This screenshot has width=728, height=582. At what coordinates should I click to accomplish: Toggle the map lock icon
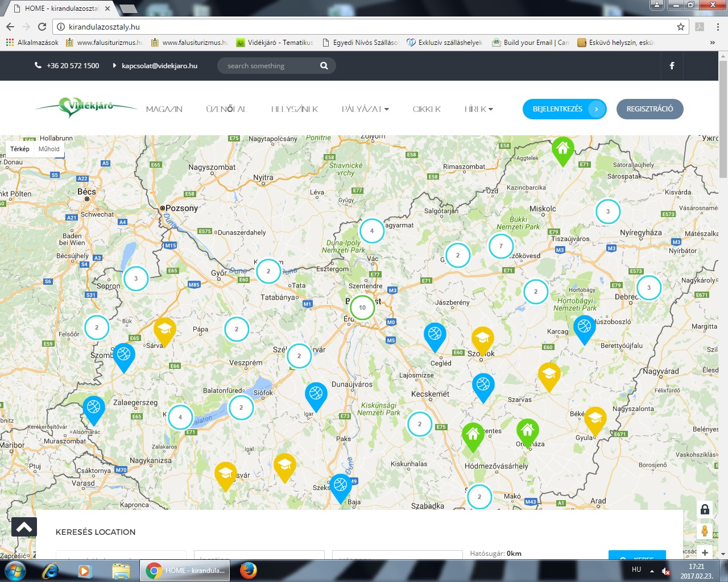[x=705, y=509]
